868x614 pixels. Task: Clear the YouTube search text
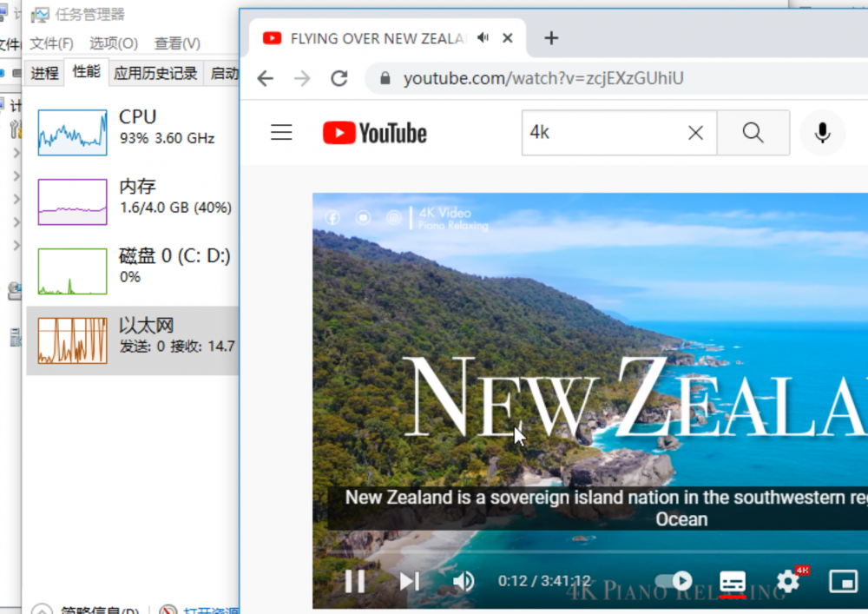coord(695,132)
